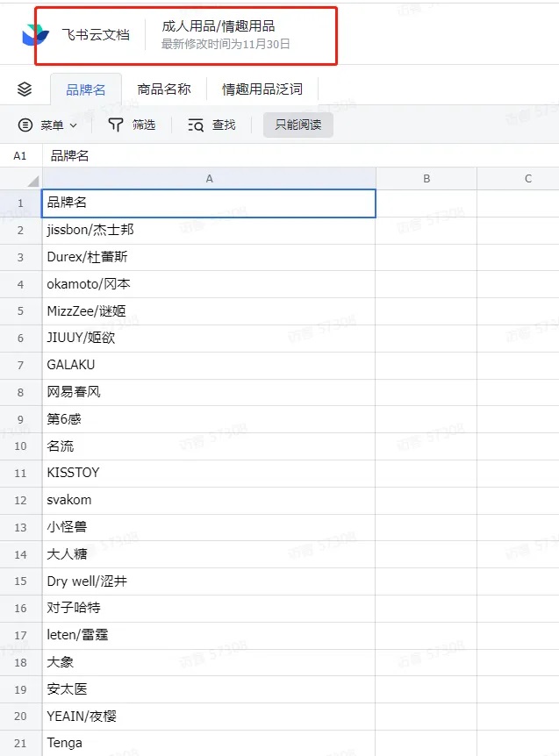Open the 情趣用品泛词 sheet tab
The image size is (559, 756).
click(x=262, y=89)
